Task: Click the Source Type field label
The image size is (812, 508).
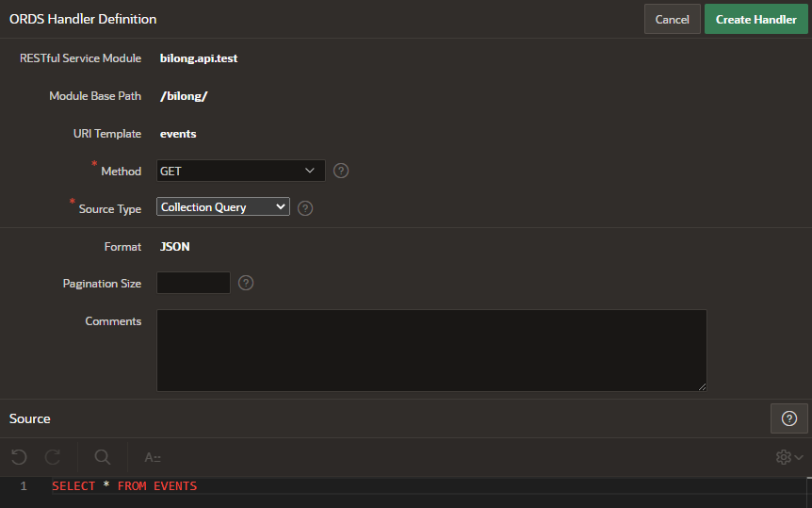Action: pyautogui.click(x=110, y=209)
